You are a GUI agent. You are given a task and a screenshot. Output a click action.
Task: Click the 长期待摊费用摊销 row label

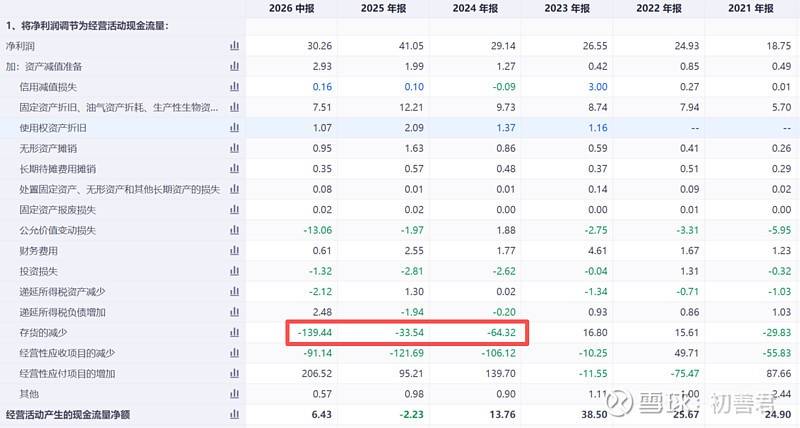click(58, 169)
